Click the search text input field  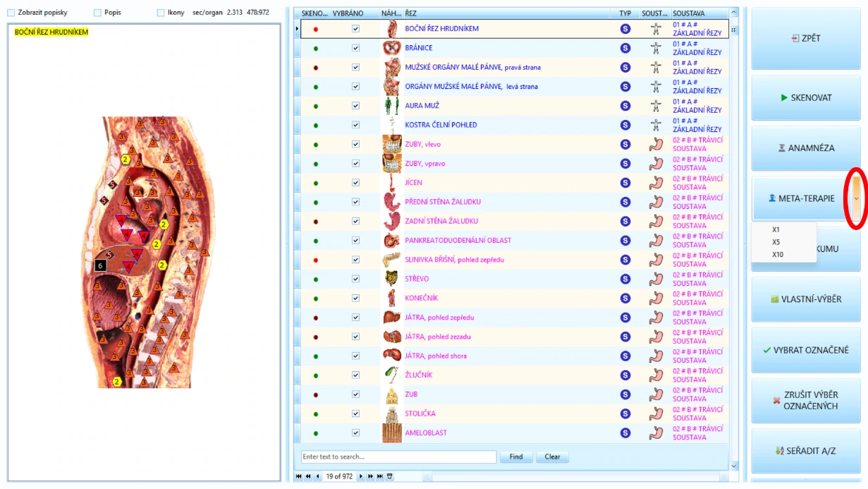pyautogui.click(x=398, y=457)
